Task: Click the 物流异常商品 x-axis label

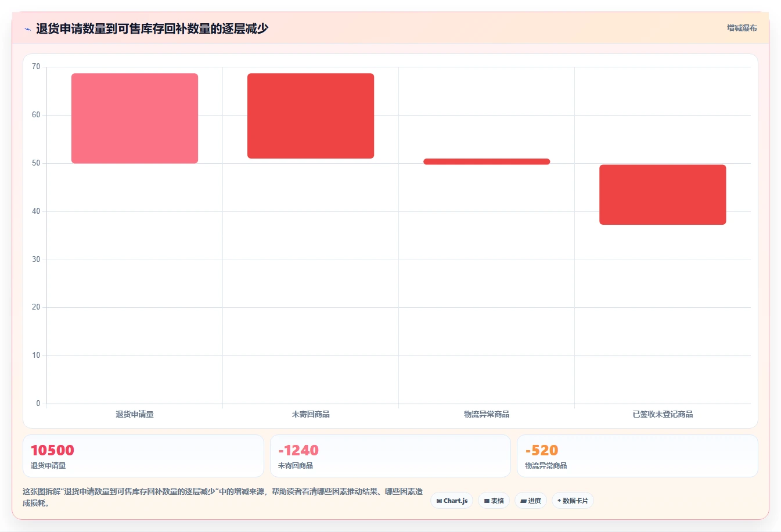Action: point(487,414)
